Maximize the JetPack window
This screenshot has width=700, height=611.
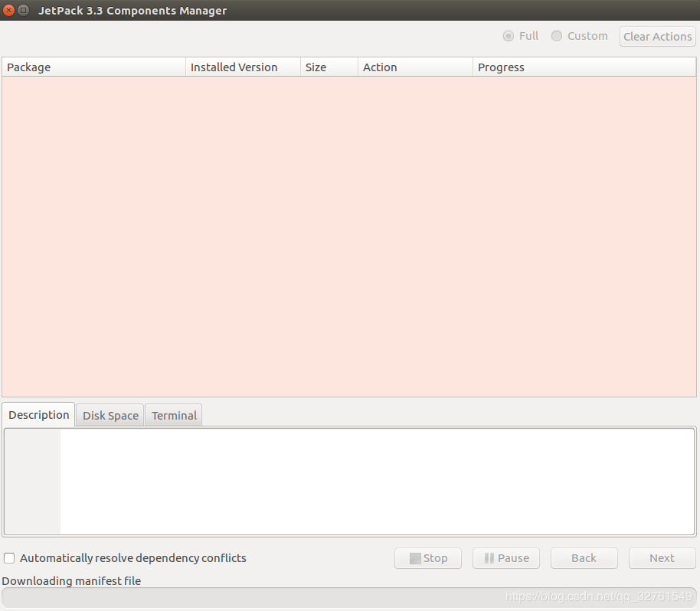click(x=23, y=10)
